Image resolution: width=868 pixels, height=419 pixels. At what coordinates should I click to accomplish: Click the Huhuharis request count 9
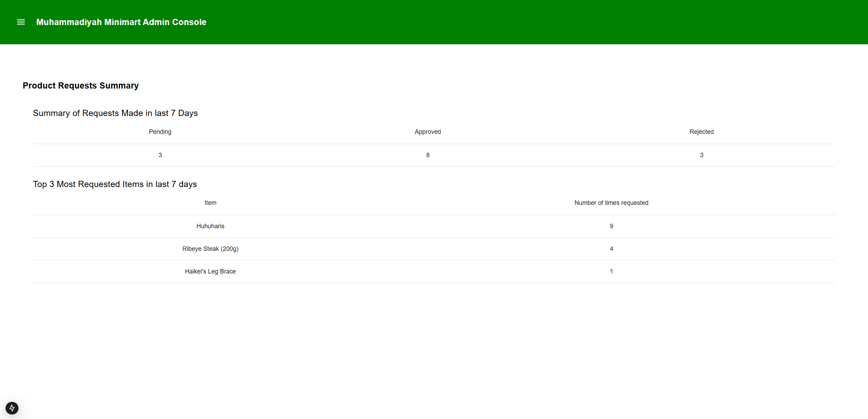pos(611,226)
